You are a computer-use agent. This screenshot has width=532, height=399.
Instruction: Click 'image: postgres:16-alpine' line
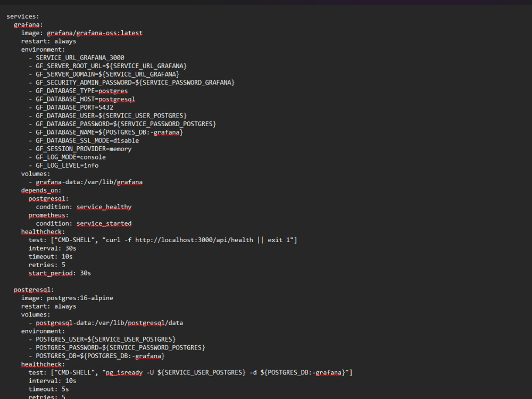click(67, 298)
